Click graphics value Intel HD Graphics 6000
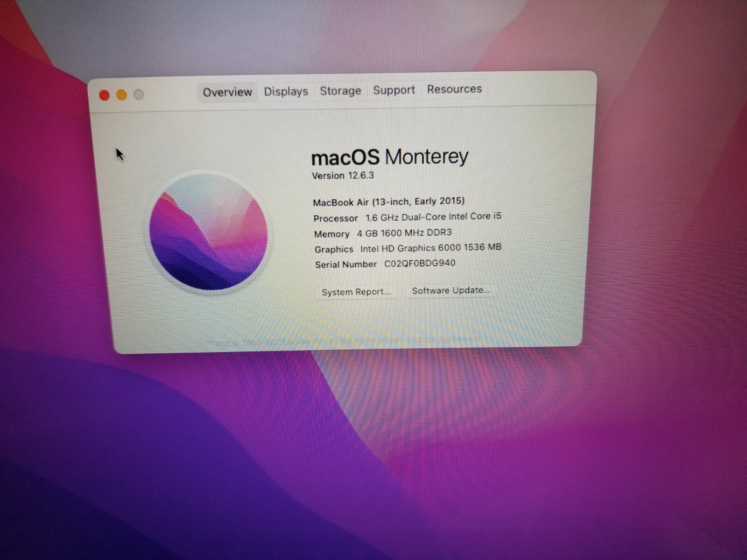Image resolution: width=747 pixels, height=560 pixels. [x=410, y=248]
